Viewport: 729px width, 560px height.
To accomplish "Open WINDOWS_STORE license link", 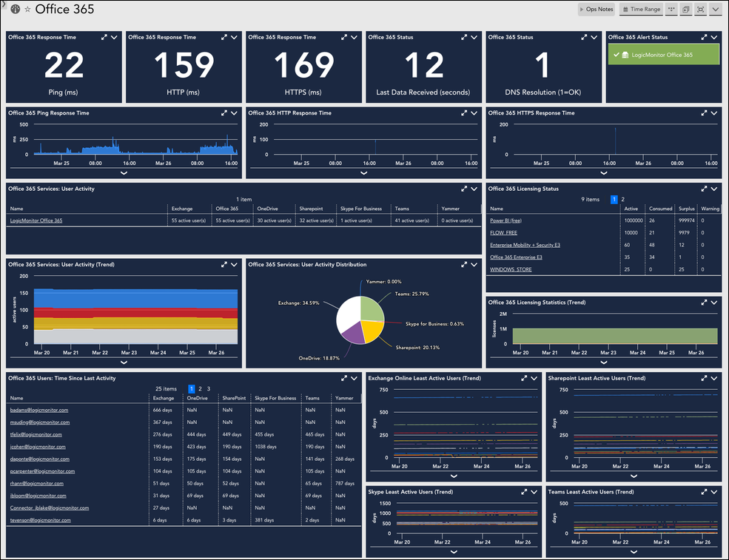I will point(511,269).
